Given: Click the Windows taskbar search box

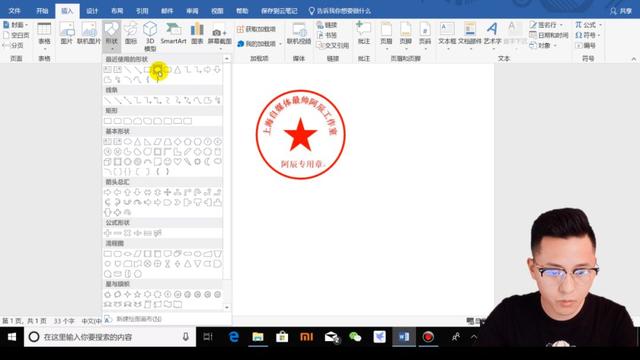Looking at the screenshot, I should [110, 337].
